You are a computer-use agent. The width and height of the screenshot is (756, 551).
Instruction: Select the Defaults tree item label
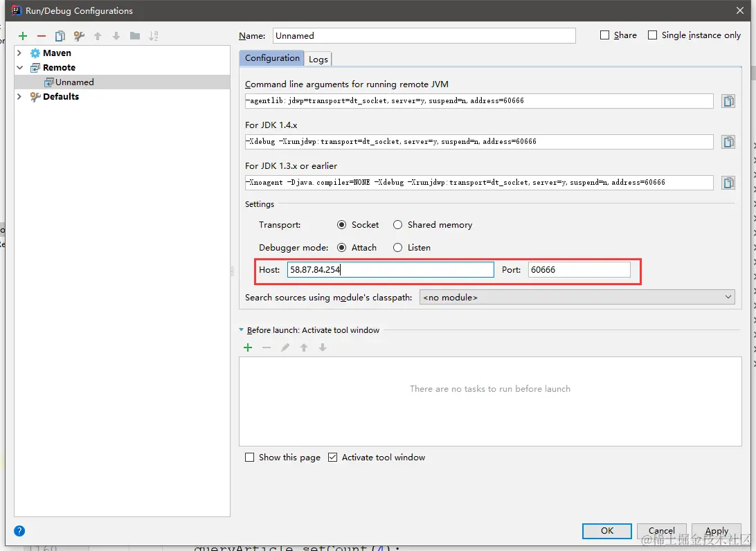point(61,96)
